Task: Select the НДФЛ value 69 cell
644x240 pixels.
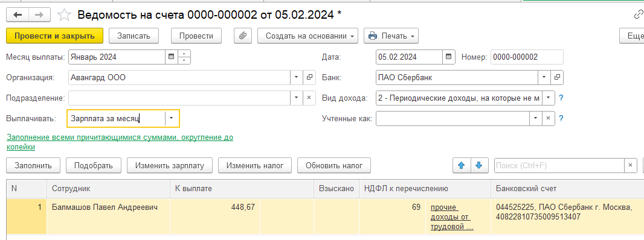Action: tap(392, 216)
